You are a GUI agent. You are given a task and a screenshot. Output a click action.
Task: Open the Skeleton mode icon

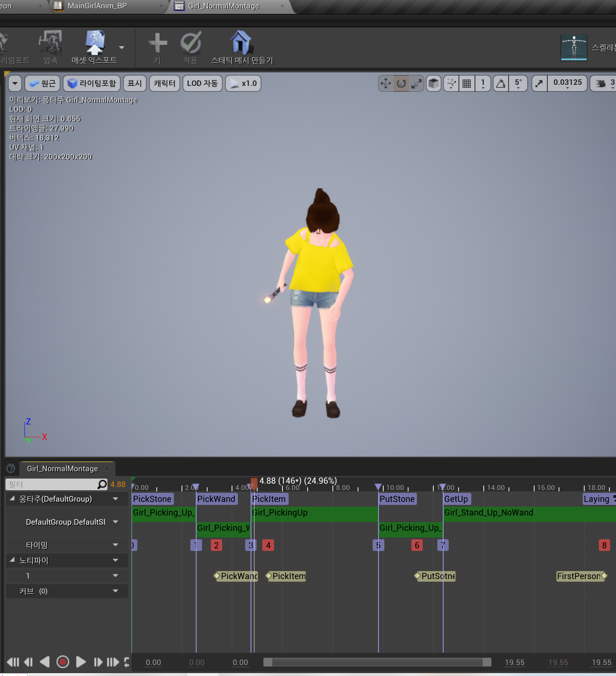[574, 48]
